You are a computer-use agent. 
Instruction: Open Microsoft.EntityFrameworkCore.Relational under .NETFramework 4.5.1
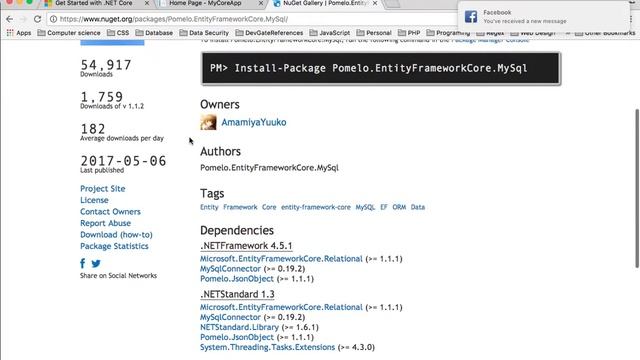click(281, 259)
